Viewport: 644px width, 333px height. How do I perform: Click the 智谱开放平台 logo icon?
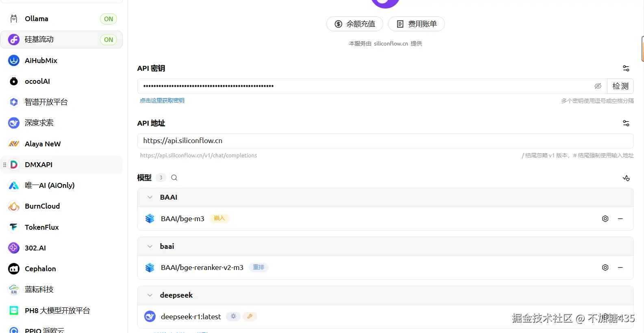pyautogui.click(x=14, y=102)
